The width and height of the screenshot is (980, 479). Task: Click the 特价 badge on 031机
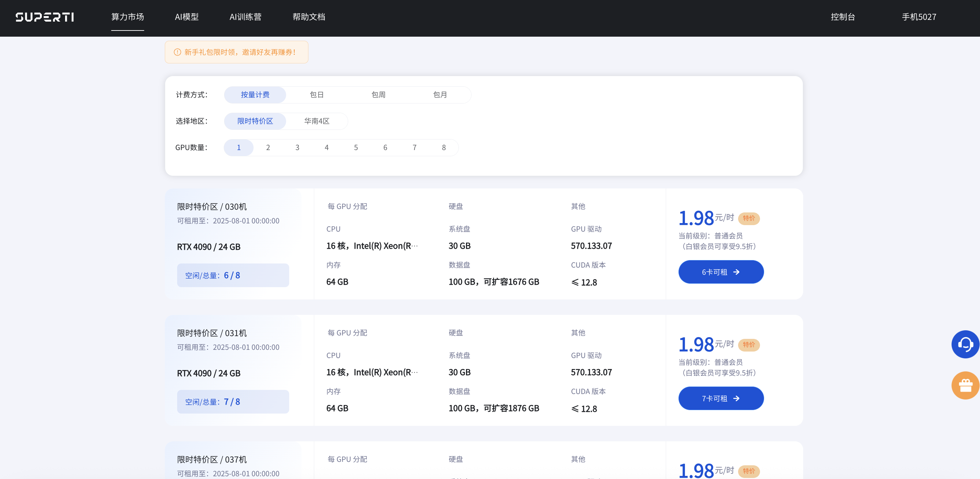coord(748,344)
